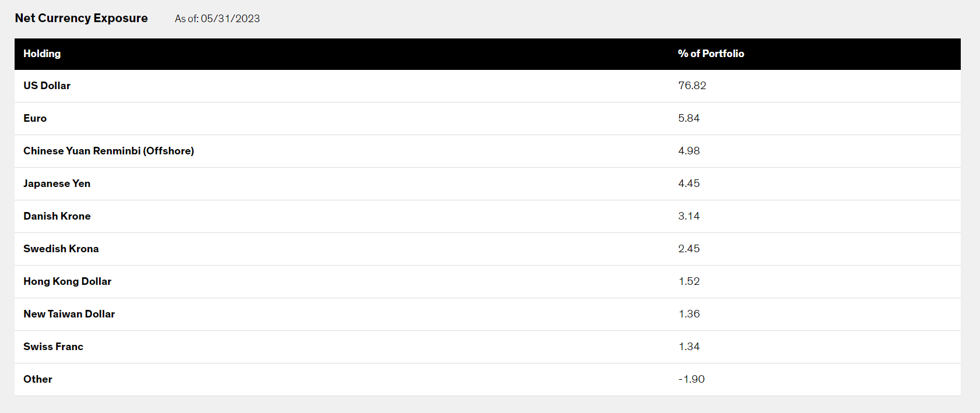Click the 76.82 portfolio value
980x413 pixels.
click(692, 86)
